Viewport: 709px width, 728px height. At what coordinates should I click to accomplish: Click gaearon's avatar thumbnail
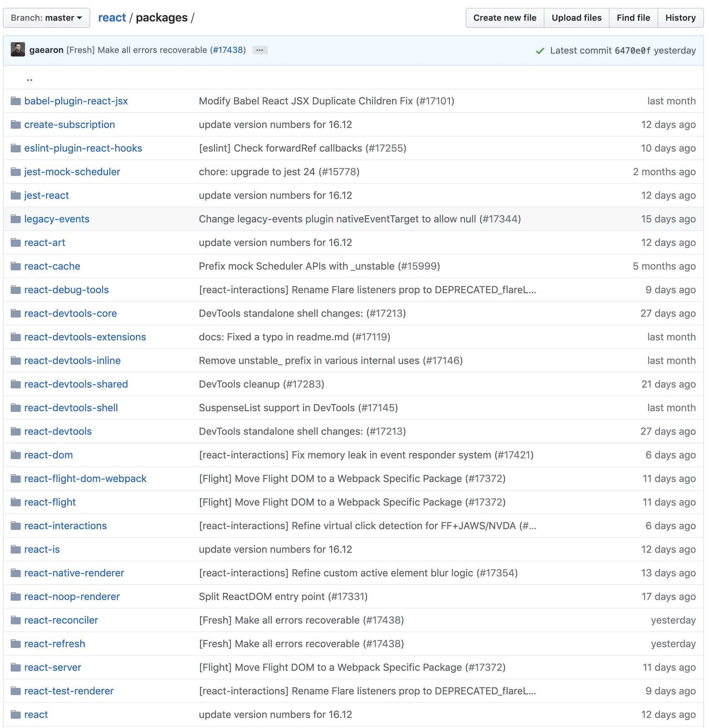tap(18, 50)
